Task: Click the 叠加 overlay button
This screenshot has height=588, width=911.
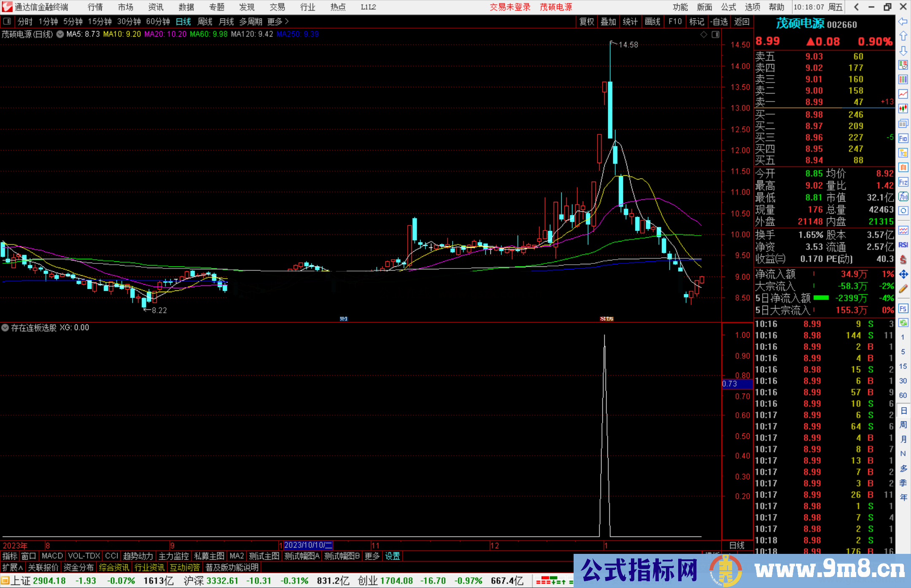Action: pyautogui.click(x=608, y=21)
